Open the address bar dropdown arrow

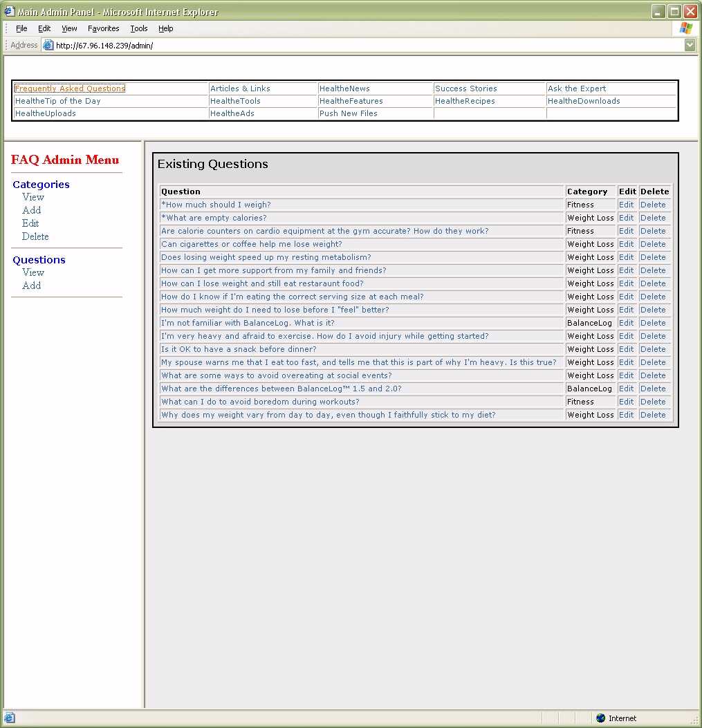pyautogui.click(x=689, y=46)
